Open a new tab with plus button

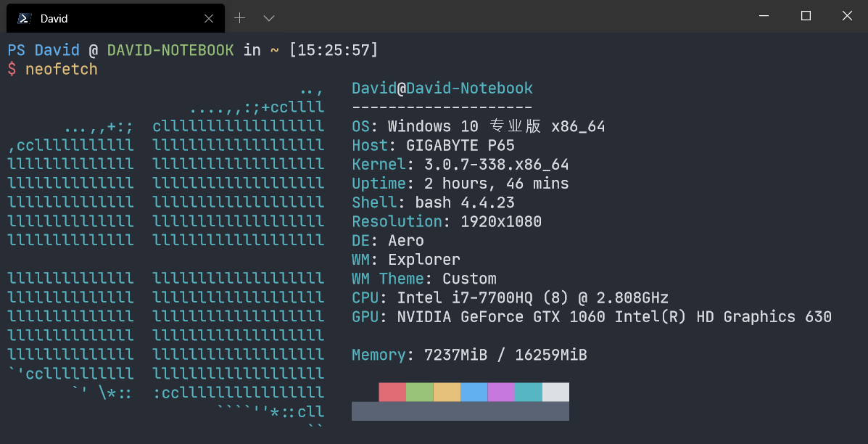[240, 18]
